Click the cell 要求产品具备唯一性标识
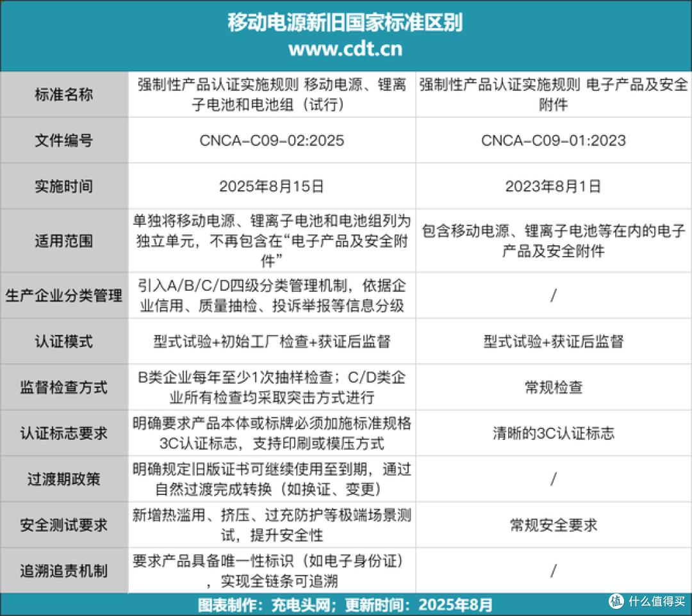The width and height of the screenshot is (692, 616). [x=272, y=571]
